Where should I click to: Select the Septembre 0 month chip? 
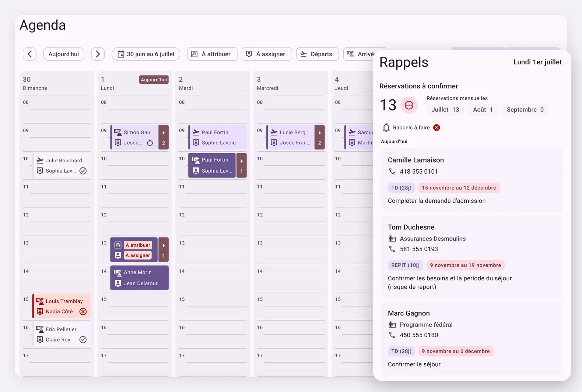[x=525, y=110]
